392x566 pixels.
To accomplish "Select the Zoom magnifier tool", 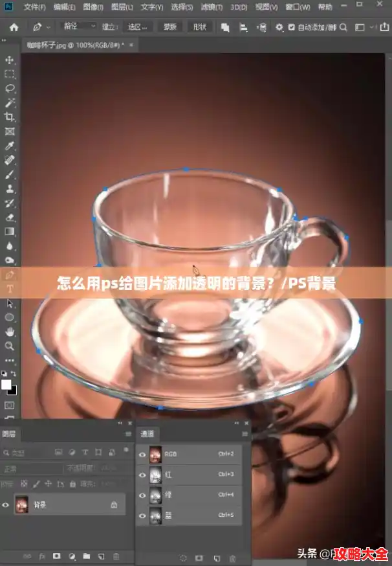I will tap(10, 346).
